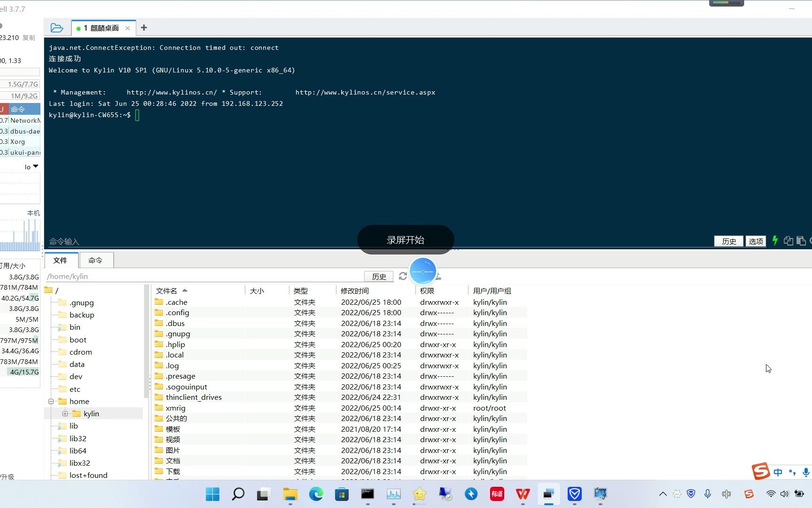
Task: Select the .config folder row
Action: pyautogui.click(x=340, y=312)
